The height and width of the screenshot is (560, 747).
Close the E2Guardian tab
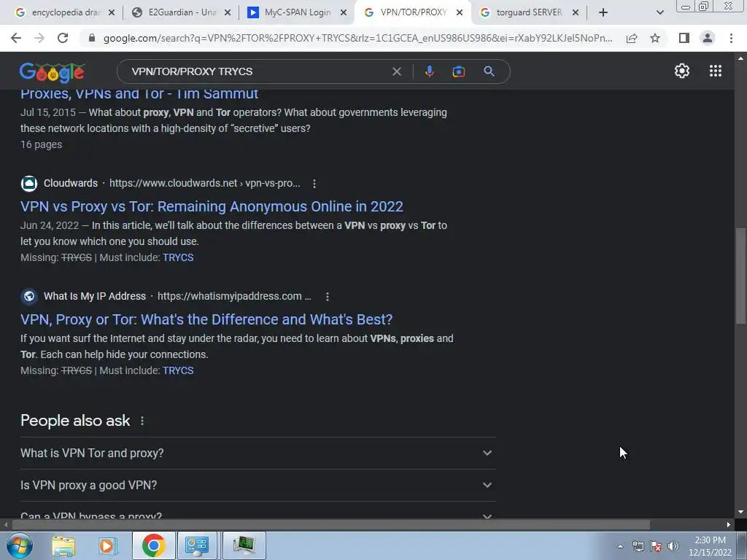(228, 12)
